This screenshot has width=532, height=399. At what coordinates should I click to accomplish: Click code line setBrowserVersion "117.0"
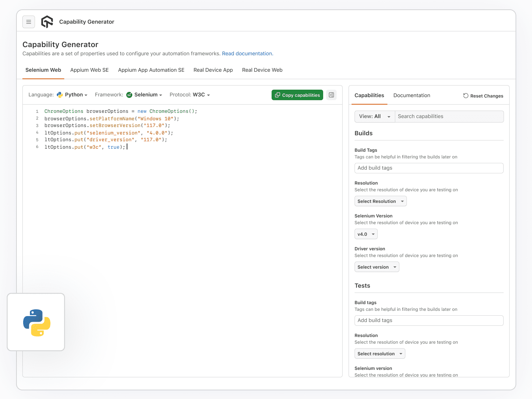point(107,126)
